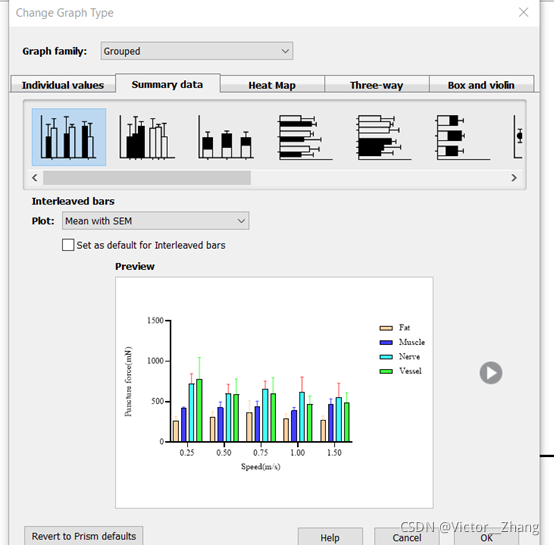Click the preview play arrow button
554x545 pixels.
491,373
